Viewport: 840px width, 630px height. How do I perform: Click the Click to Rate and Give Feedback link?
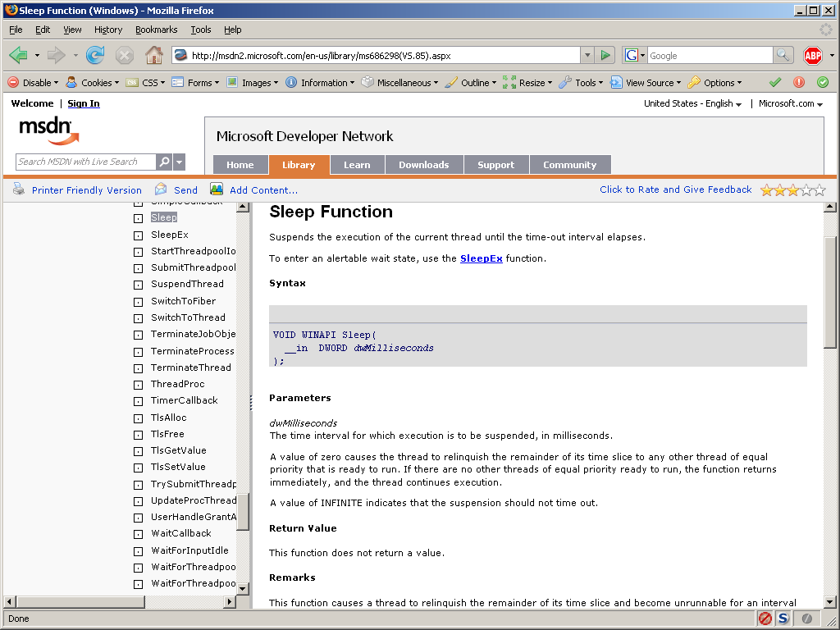[x=676, y=189]
